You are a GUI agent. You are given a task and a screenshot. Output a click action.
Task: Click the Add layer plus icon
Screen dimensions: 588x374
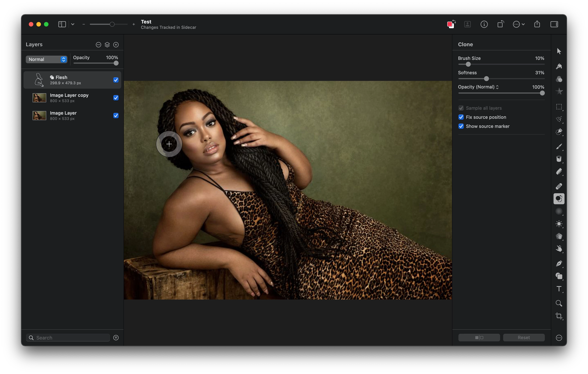pos(116,45)
